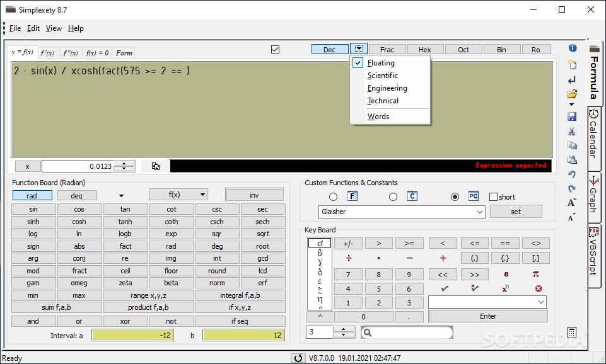Click the C constants icon

[412, 196]
